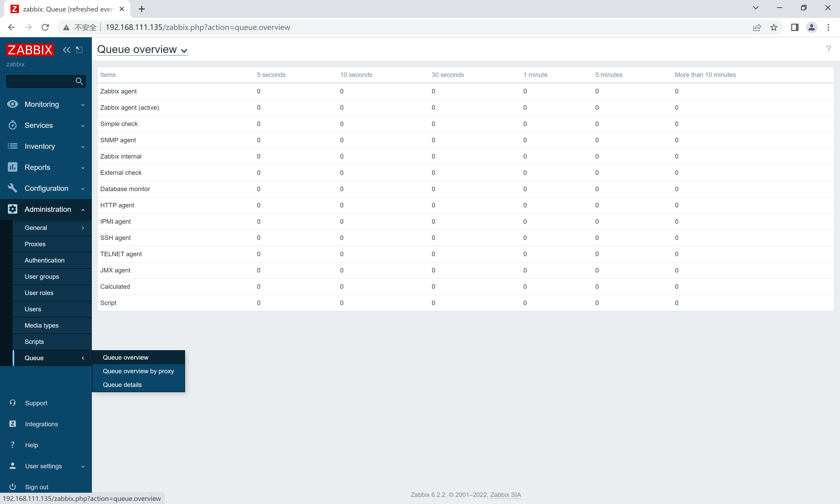Click the Sign out link
Image resolution: width=840 pixels, height=504 pixels.
(37, 487)
